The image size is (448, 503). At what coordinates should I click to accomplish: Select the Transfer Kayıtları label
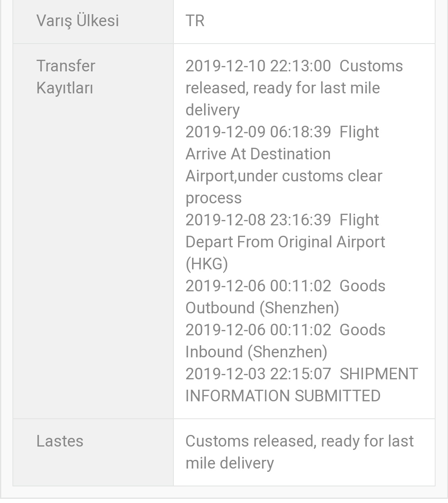point(66,77)
